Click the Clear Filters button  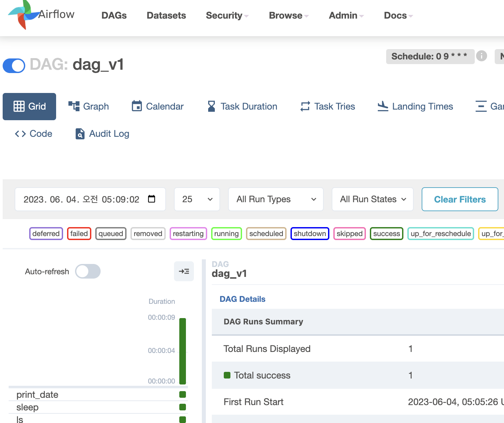point(460,199)
